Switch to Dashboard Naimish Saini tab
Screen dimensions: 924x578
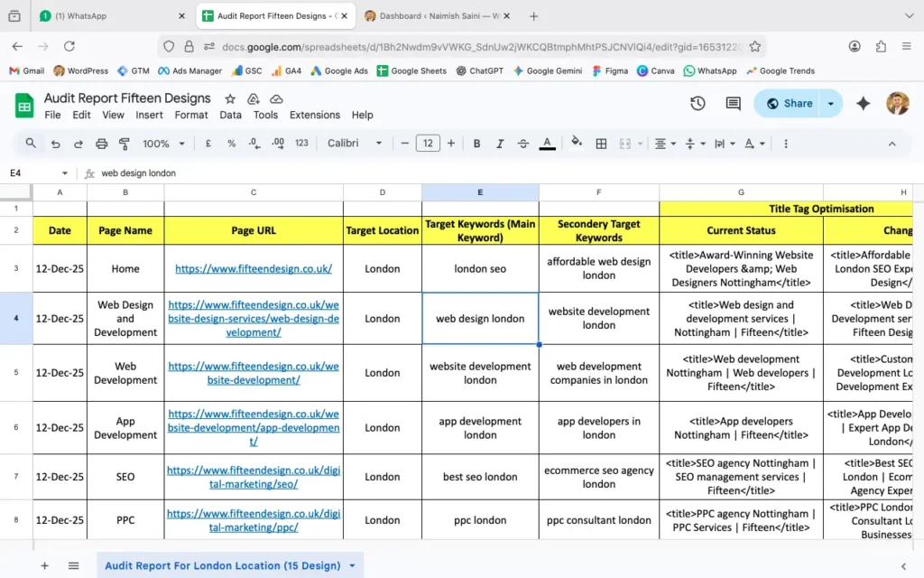[x=438, y=16]
